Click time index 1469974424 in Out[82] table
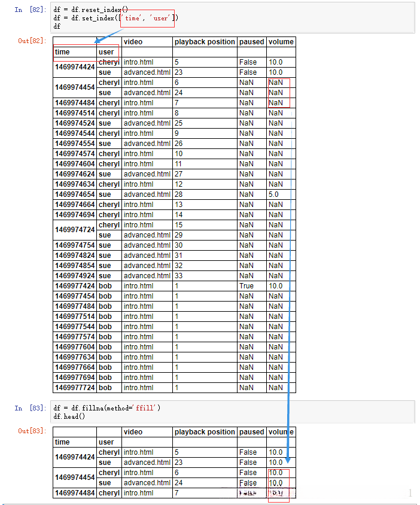 click(75, 67)
